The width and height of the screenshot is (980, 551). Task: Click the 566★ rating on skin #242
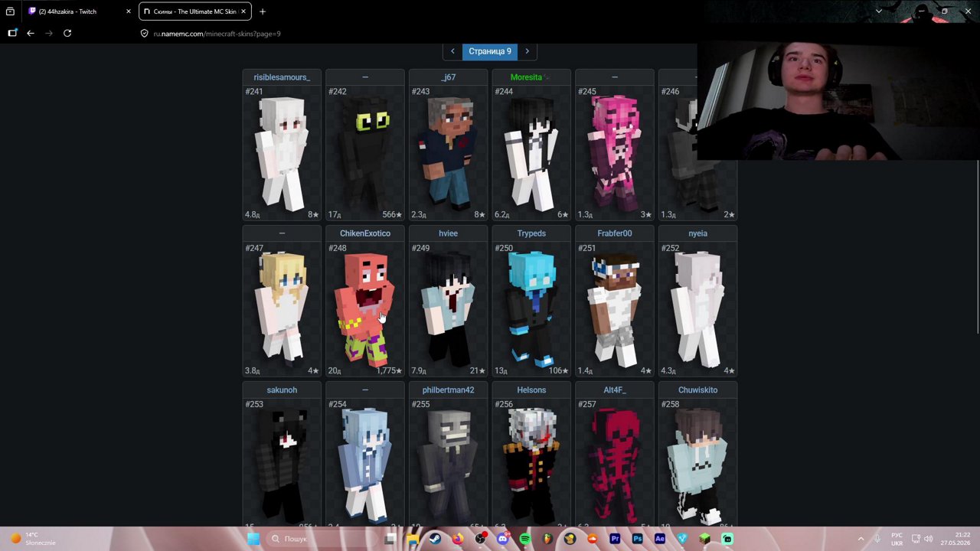[x=392, y=215]
